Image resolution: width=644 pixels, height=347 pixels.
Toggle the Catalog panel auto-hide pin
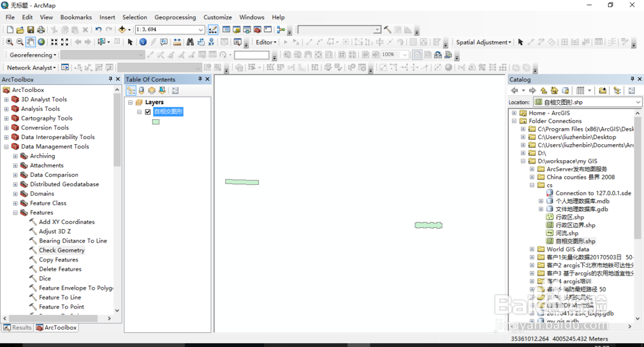[632, 79]
